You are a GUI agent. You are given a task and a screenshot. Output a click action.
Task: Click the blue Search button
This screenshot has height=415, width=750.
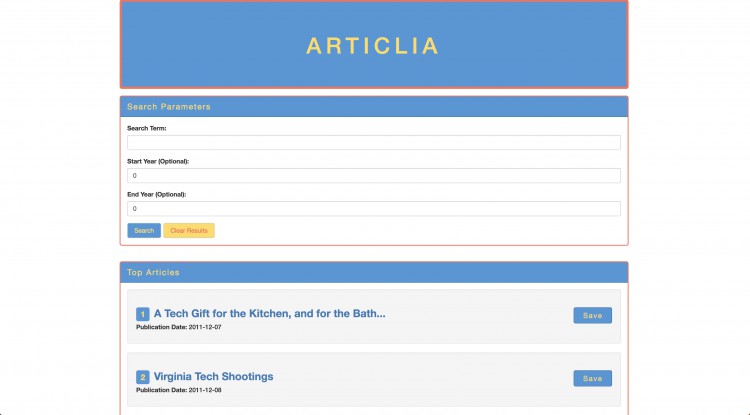[x=144, y=230]
